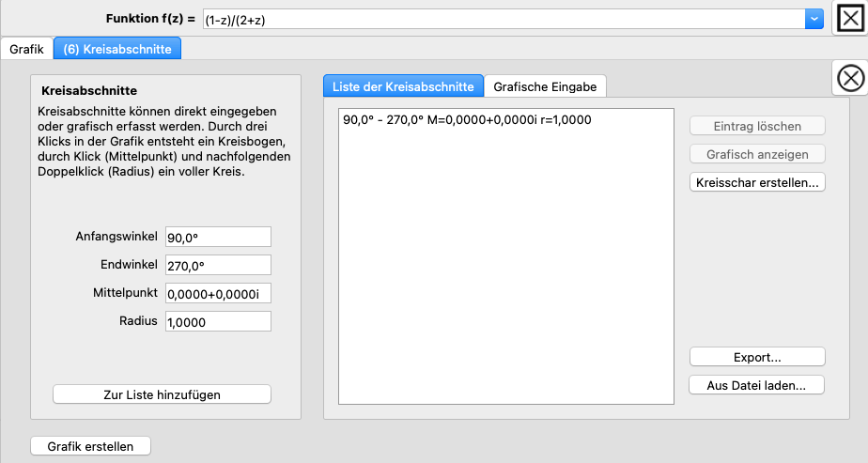868x463 pixels.
Task: Open Kreisschar erstellen dialog
Action: pyautogui.click(x=757, y=182)
